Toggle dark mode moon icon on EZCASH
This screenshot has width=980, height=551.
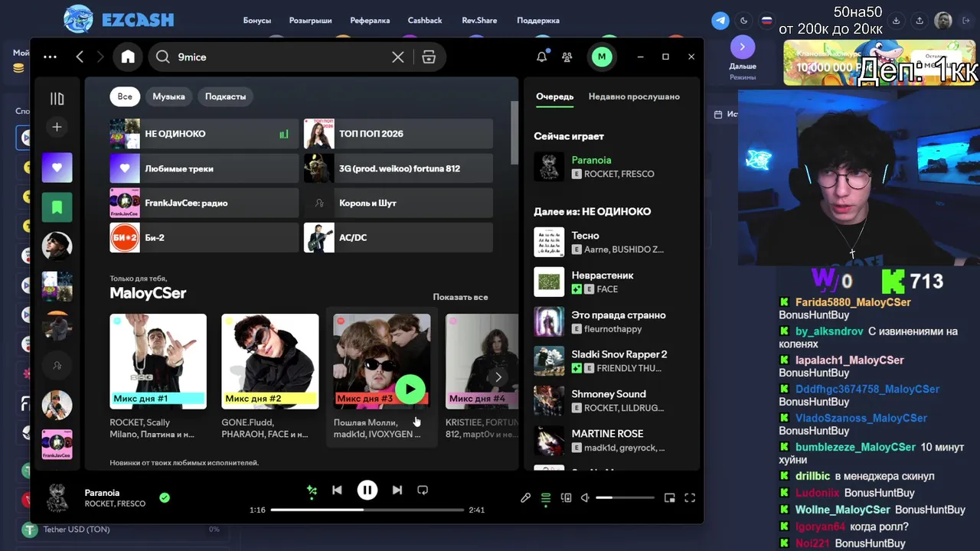pyautogui.click(x=743, y=21)
